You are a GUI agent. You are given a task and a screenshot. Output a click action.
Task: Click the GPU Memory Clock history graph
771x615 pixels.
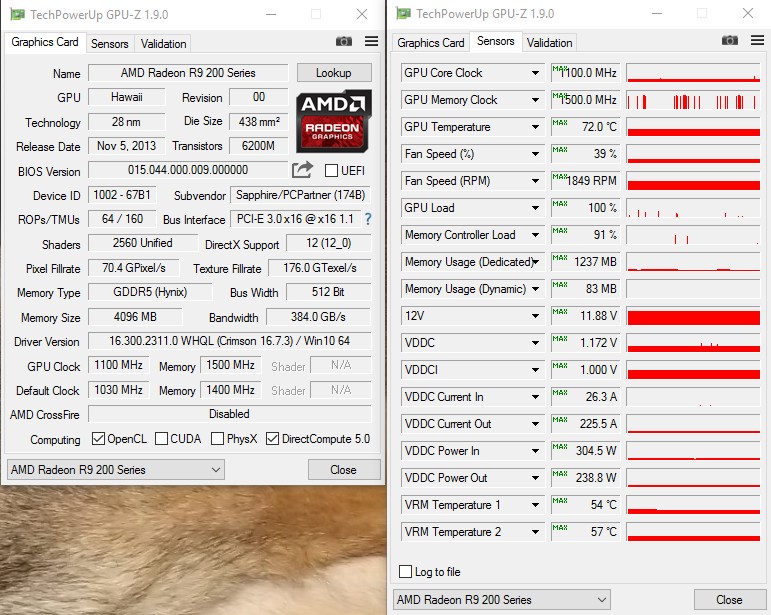coord(694,100)
